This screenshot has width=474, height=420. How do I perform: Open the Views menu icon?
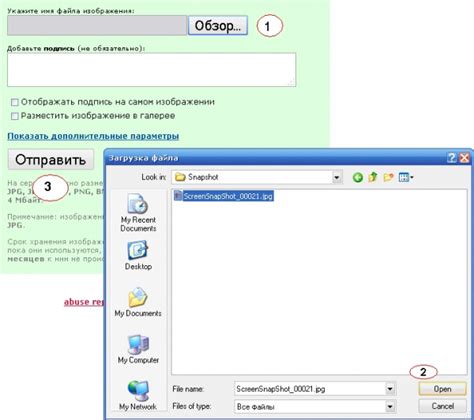[406, 177]
